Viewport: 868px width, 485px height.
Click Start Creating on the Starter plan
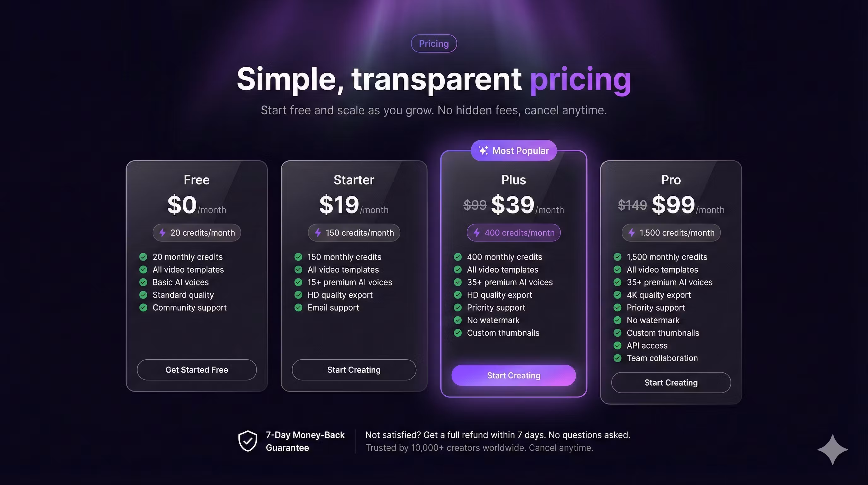tap(354, 370)
